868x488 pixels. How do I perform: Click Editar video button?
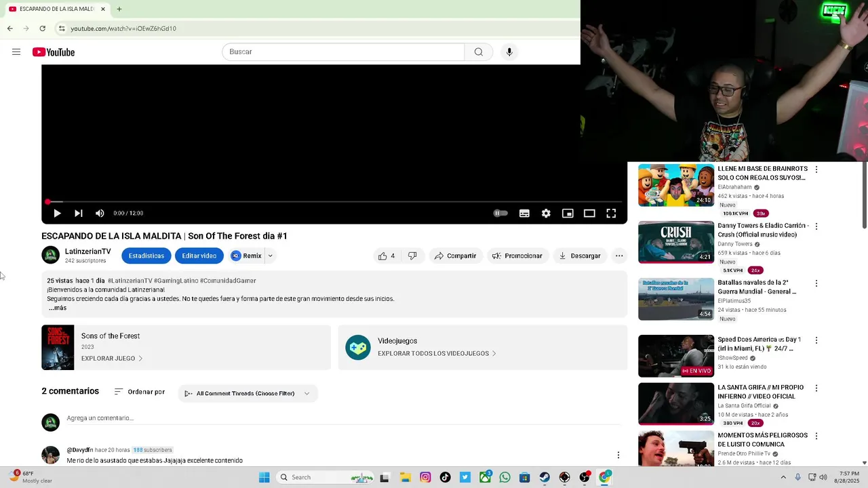point(199,256)
